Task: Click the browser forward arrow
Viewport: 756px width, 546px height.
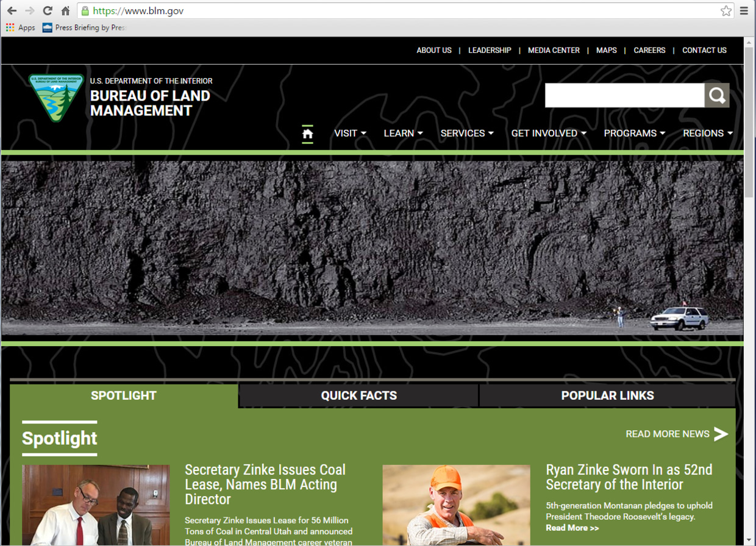Action: pyautogui.click(x=29, y=11)
